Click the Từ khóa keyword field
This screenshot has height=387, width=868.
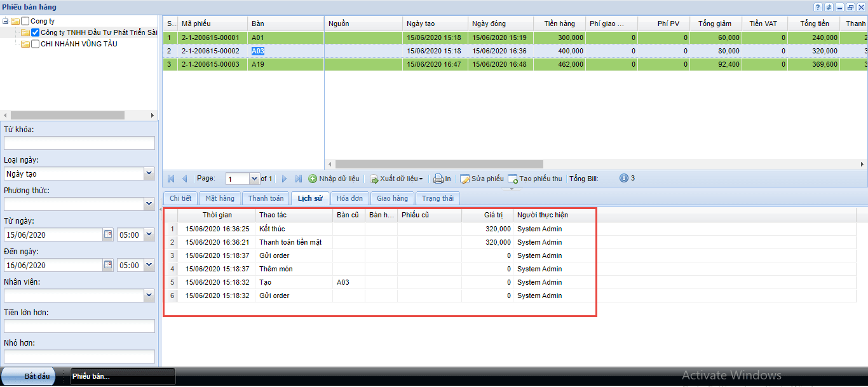(x=79, y=143)
